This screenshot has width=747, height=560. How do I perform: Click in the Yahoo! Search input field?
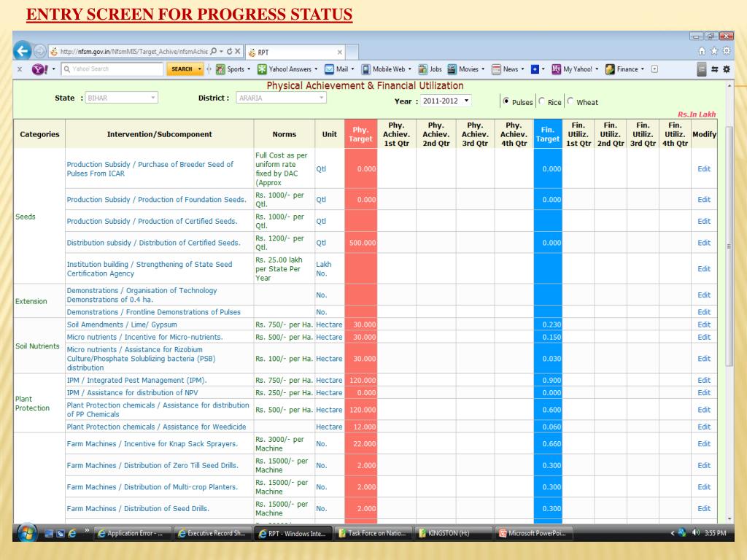113,69
